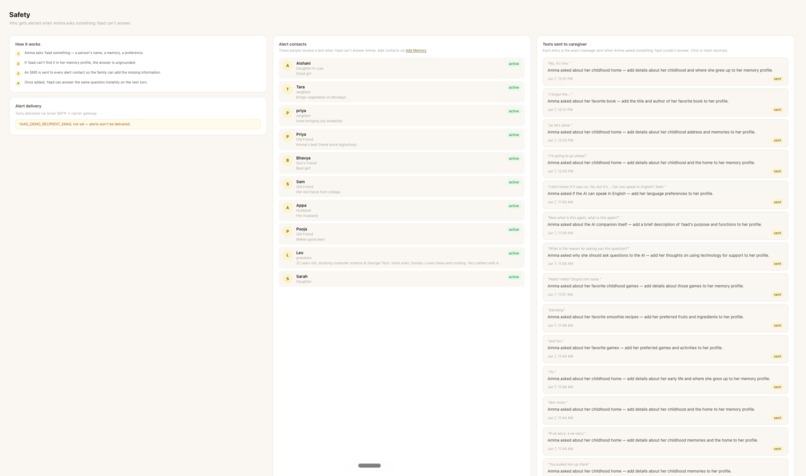Select the Leo grandson contact card
This screenshot has height=476, width=806.
click(401, 257)
